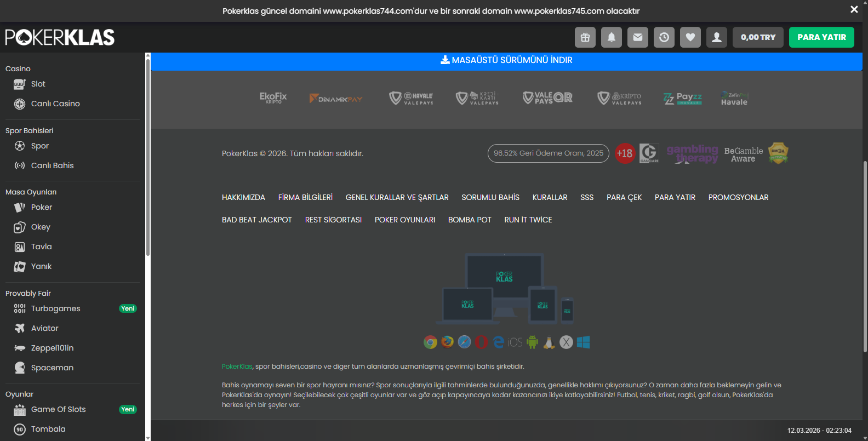Download the desktop version via MASAÜSTÜ SÜRÜMÜNÜ İNDİR
This screenshot has width=868, height=441.
[506, 60]
